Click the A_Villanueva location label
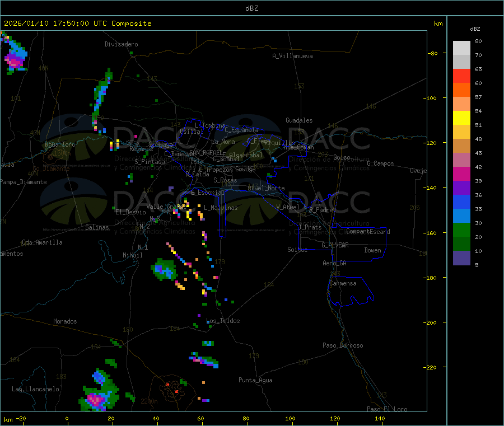The image size is (504, 426). coord(292,56)
